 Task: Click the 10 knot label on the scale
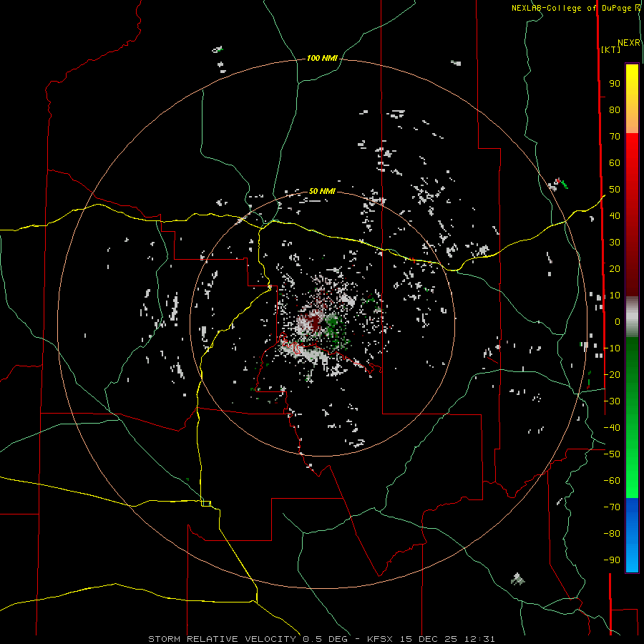[615, 296]
